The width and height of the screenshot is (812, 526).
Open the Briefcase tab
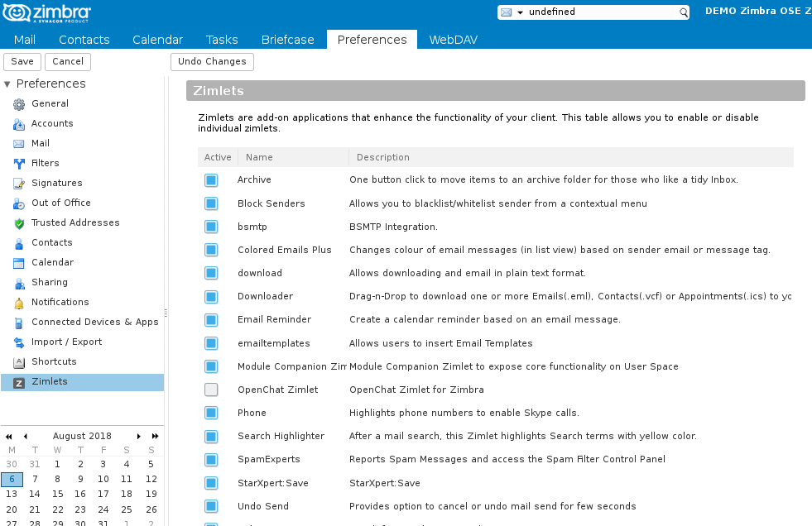pos(288,40)
